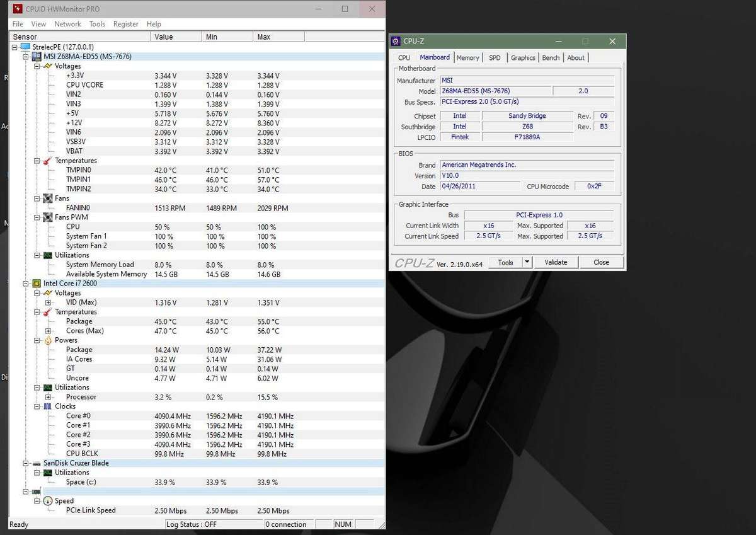Select the PCIe Link Speed row
The width and height of the screenshot is (756, 535).
196,510
